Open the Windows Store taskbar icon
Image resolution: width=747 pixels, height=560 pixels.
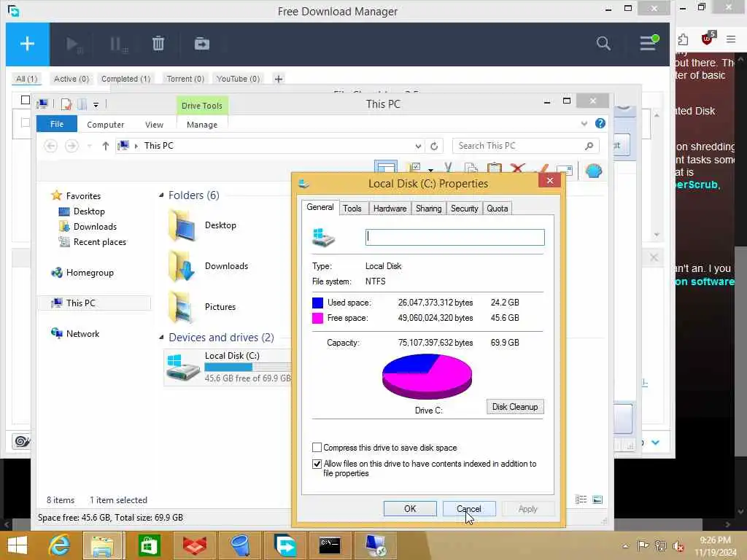click(x=149, y=545)
